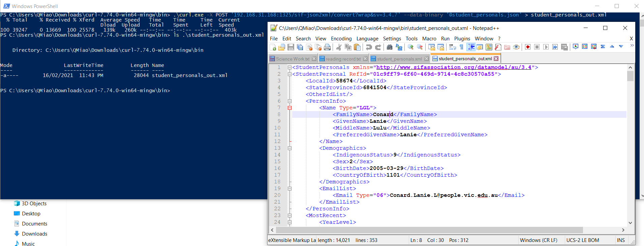This screenshot has width=644, height=246.
Task: Open the File menu in Notepad++
Action: pos(274,39)
